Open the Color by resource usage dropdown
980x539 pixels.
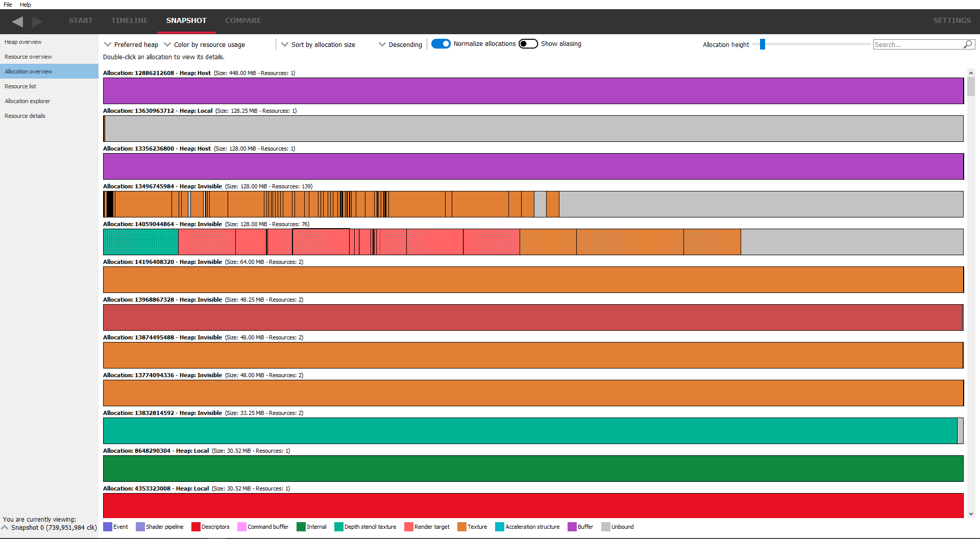(x=204, y=44)
